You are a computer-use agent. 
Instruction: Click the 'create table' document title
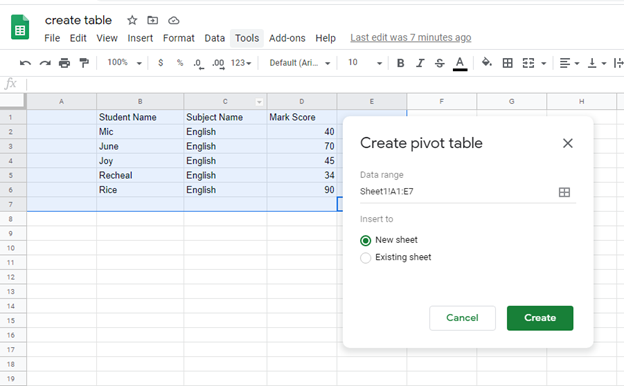coord(78,20)
